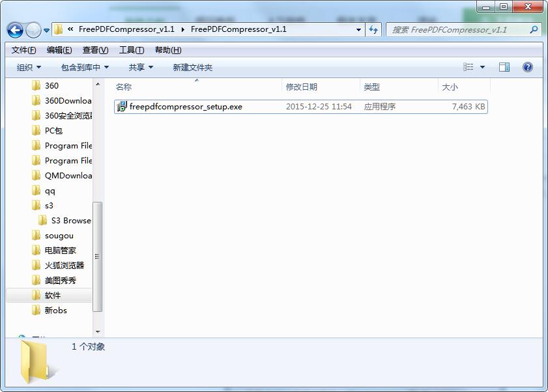Open the 编辑(E) menu
Screen dimensions: 548x392
[x=59, y=50]
